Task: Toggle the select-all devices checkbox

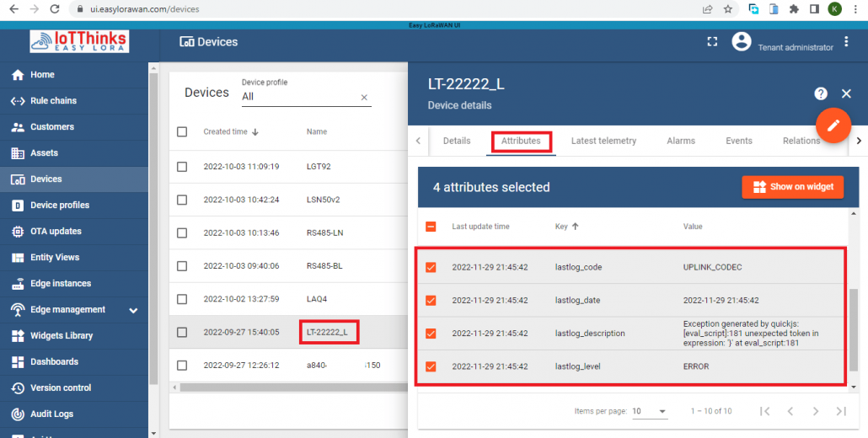Action: tap(181, 131)
